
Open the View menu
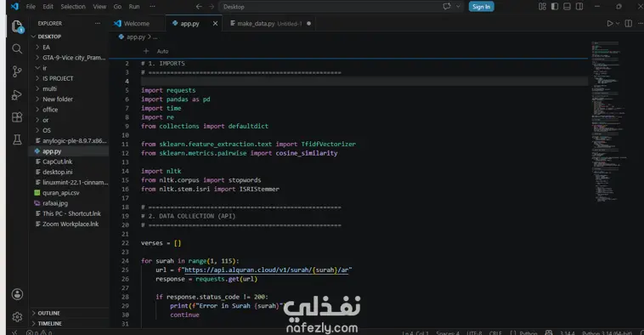99,7
